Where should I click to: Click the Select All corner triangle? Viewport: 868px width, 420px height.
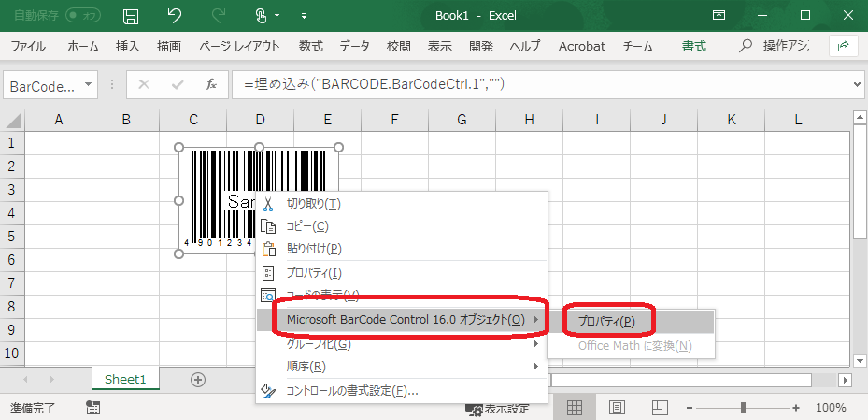pos(12,119)
